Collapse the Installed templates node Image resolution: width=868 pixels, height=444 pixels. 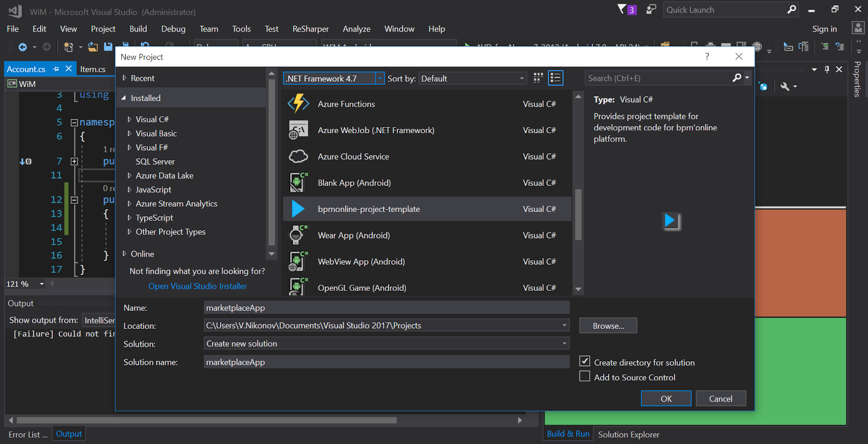click(123, 98)
